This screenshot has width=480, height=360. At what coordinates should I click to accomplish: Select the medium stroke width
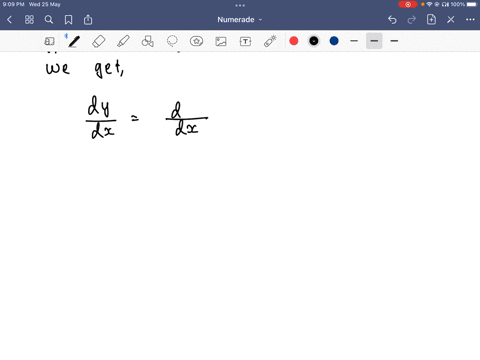tap(374, 41)
